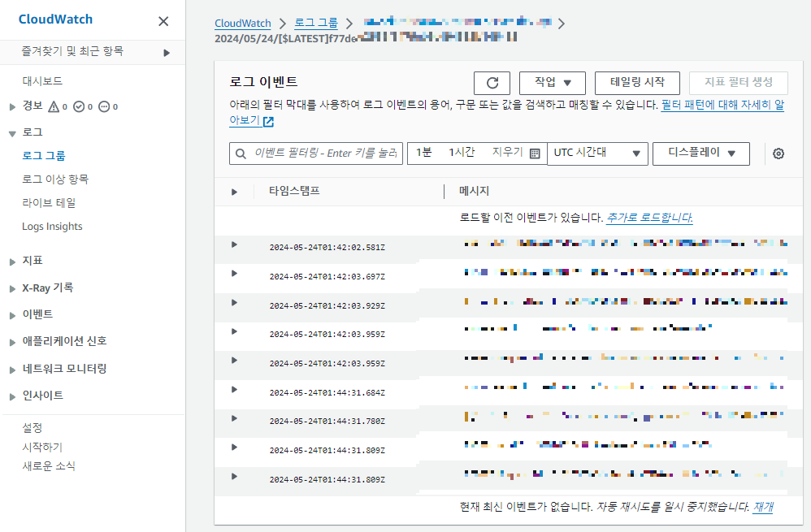Click the external link icon after 아보기
The height and width of the screenshot is (532, 811).
[x=268, y=122]
